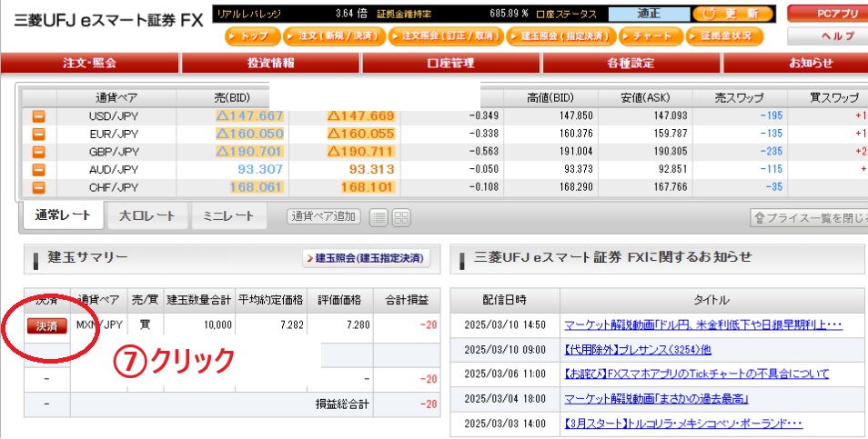Click USD/JPY sell swap value -195
Image resolution: width=868 pixels, height=439 pixels.
772,115
